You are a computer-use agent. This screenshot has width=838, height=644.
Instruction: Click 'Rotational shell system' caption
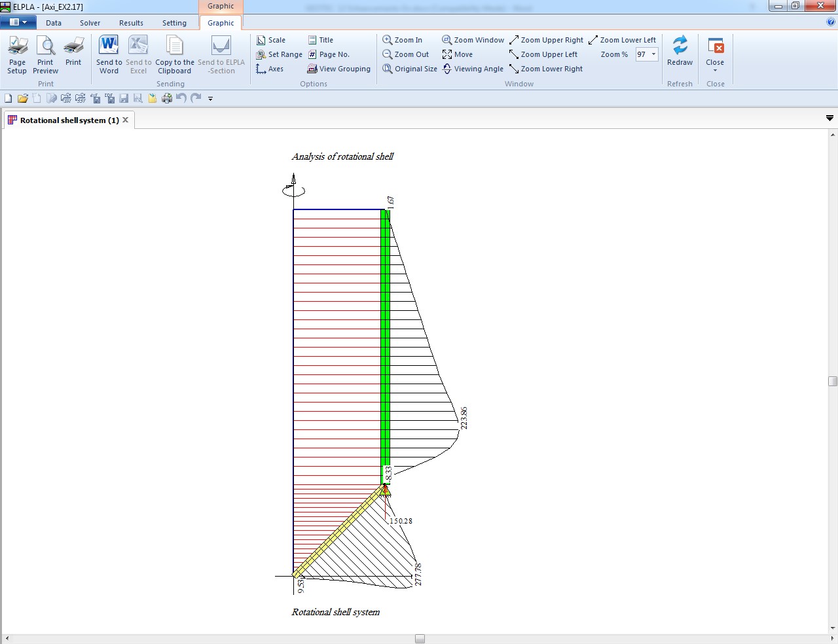click(336, 612)
